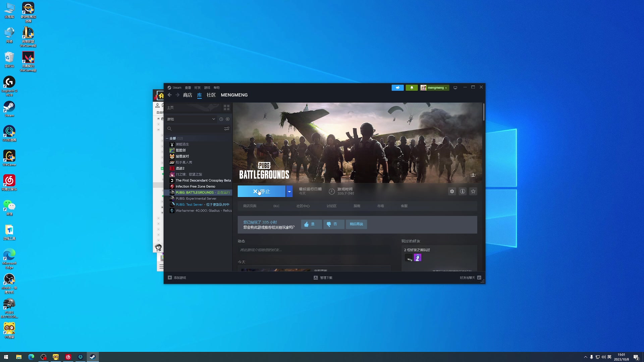Open 游戏 menu in Steam menu bar
This screenshot has height=362, width=644.
(207, 88)
